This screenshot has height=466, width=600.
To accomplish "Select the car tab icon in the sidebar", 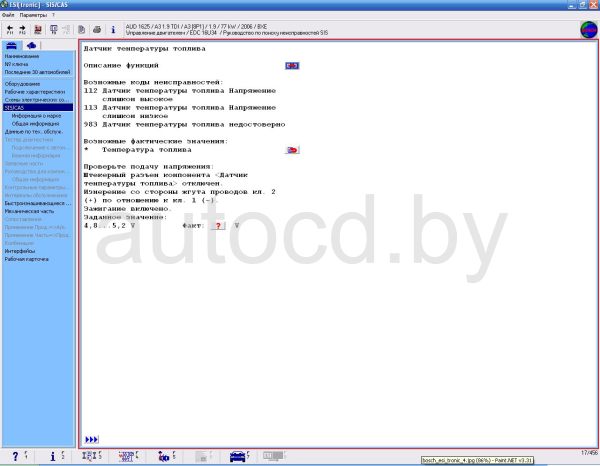I will 11,46.
